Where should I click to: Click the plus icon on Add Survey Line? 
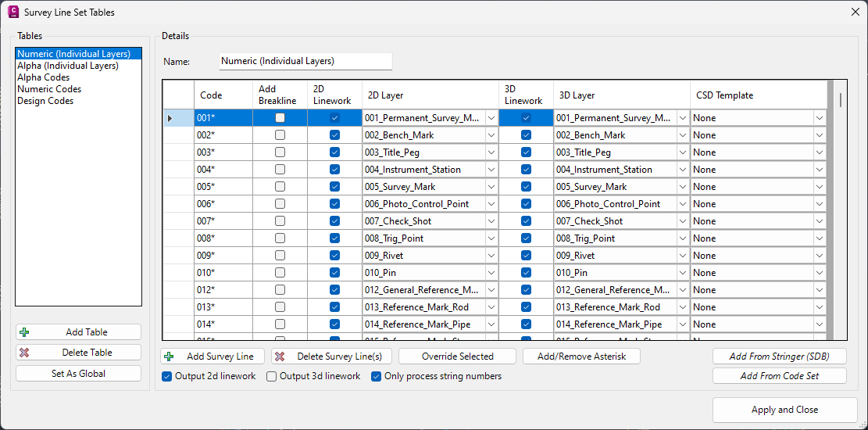(x=169, y=357)
